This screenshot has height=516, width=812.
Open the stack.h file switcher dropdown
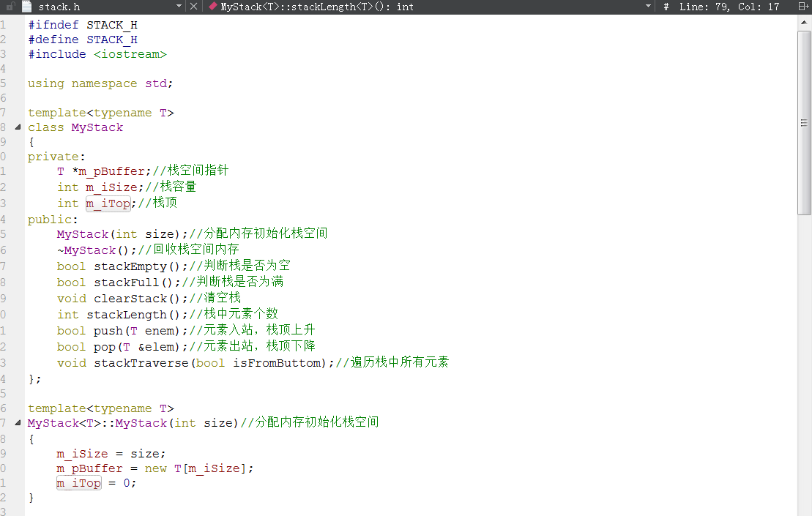179,7
